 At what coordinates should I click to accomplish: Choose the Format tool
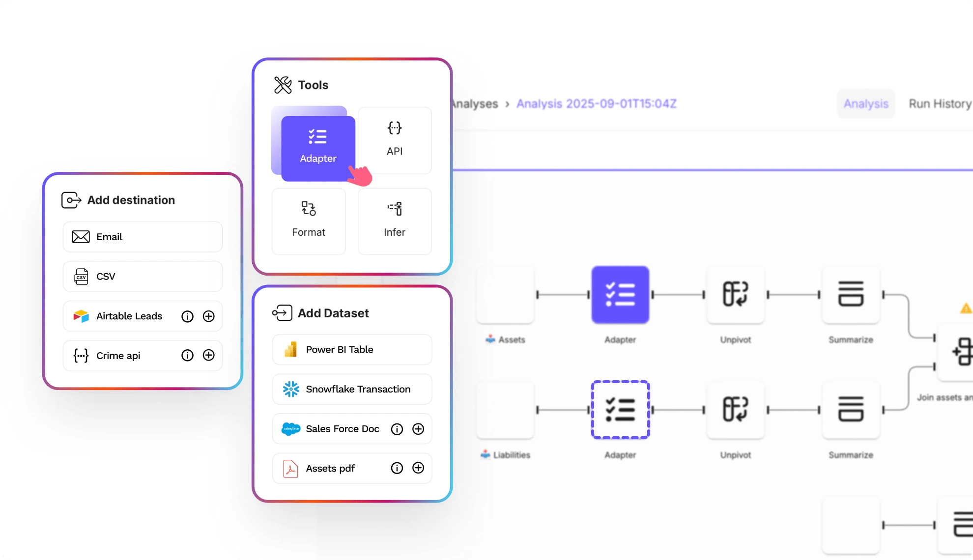309,221
